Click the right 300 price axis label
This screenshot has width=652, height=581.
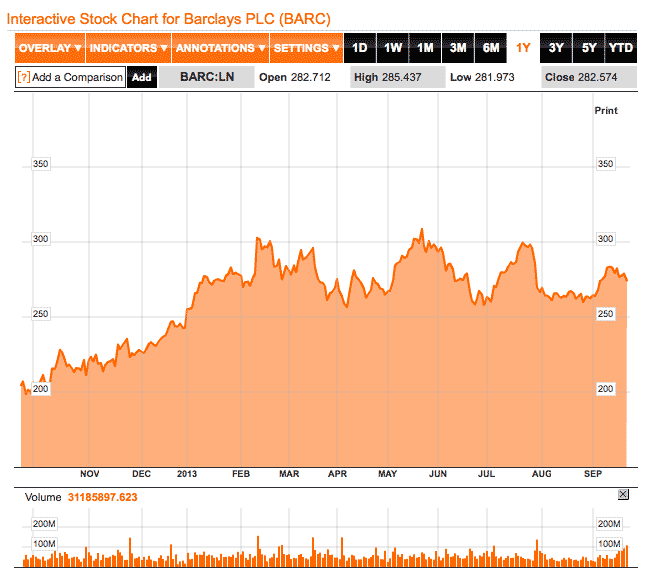605,239
